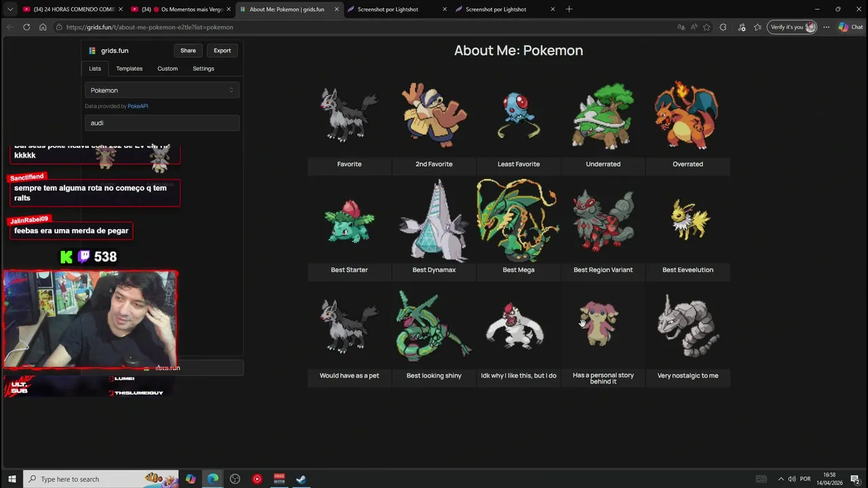Open the red YouTube Music taskbar icon
868x488 pixels.
pyautogui.click(x=257, y=479)
